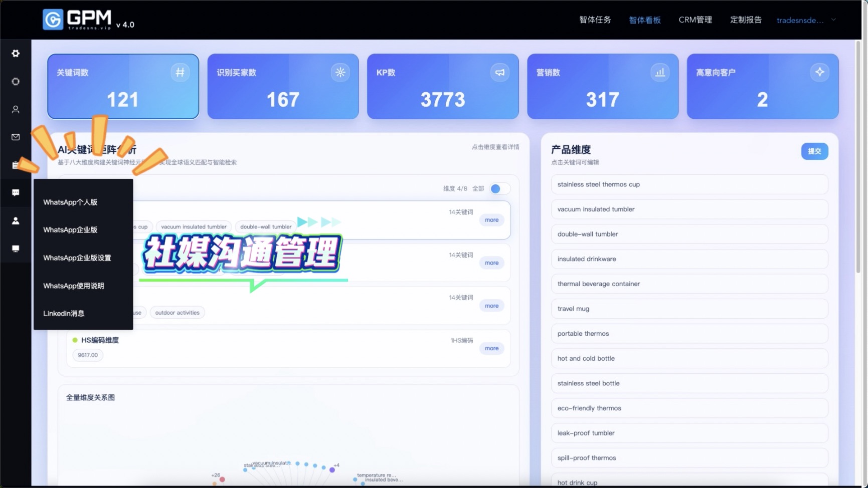Select WhatsApp个人版 from the menu
868x488 pixels.
70,202
